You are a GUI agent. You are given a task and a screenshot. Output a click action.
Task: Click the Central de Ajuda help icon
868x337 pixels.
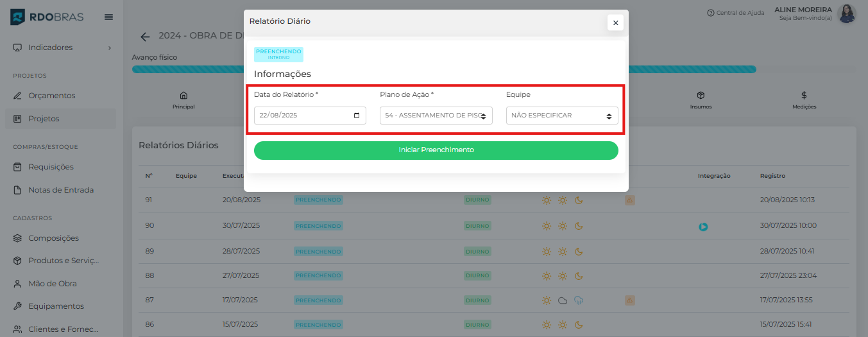[x=710, y=13]
